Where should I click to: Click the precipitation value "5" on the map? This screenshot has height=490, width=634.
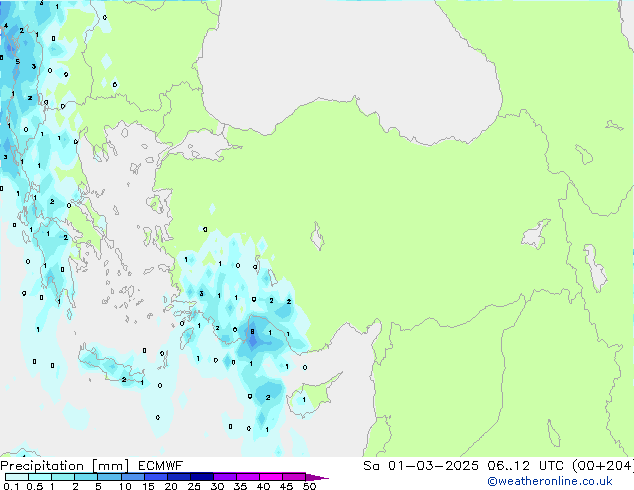click(17, 61)
